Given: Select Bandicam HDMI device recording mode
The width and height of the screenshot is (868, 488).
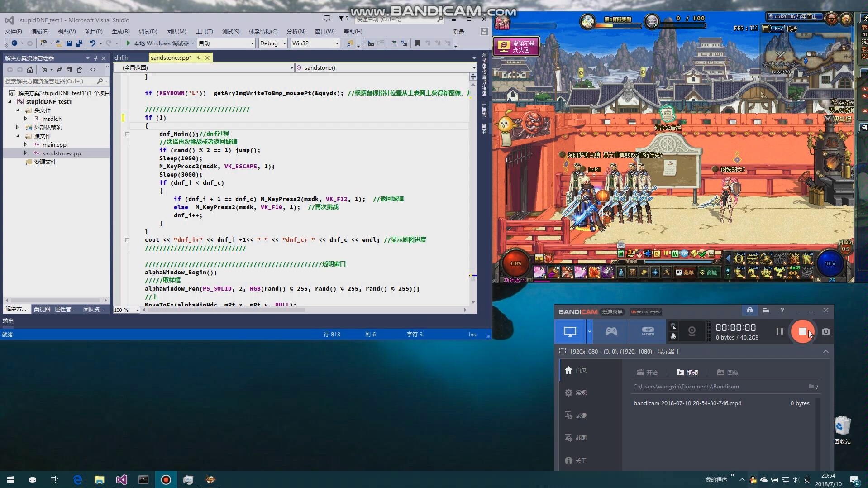Looking at the screenshot, I should [648, 331].
